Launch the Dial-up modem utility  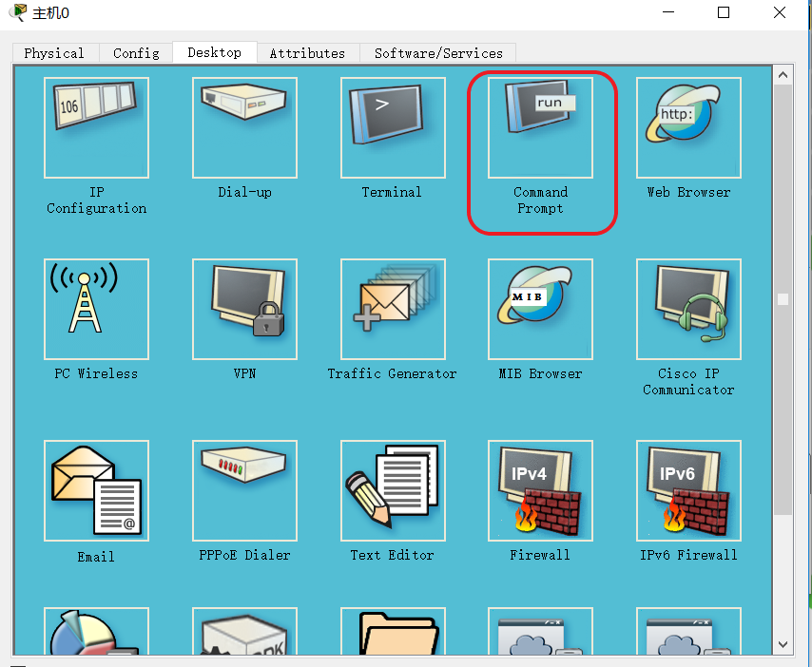point(244,128)
